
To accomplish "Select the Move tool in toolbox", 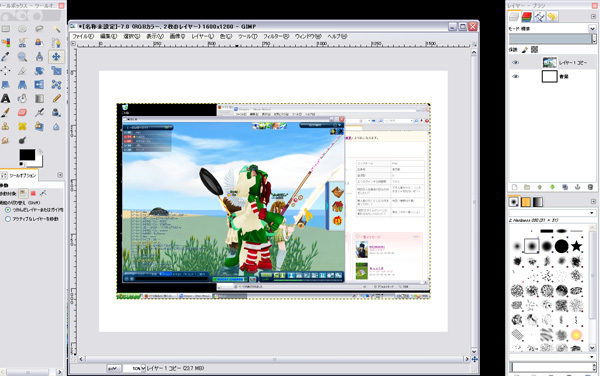I will tap(56, 57).
